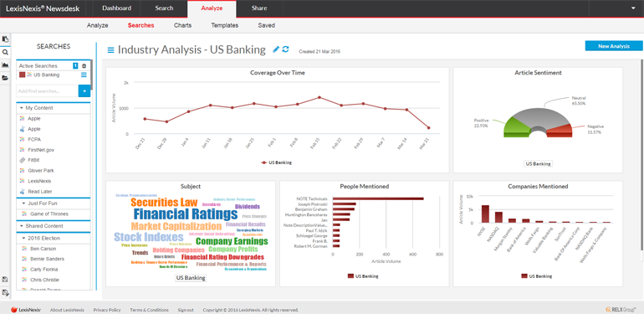Open the user dropdown arrow at top right
Screen dimensions: 644x314
[633, 8]
